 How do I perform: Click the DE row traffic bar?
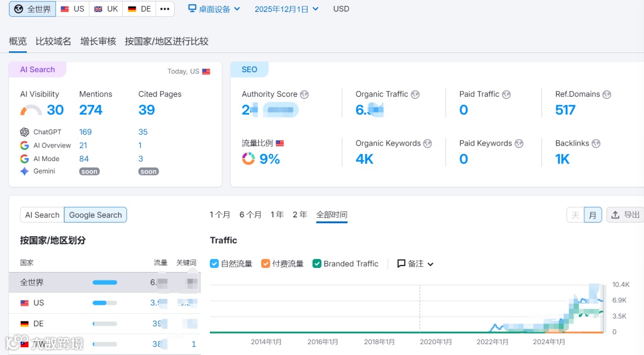pyautogui.click(x=105, y=324)
